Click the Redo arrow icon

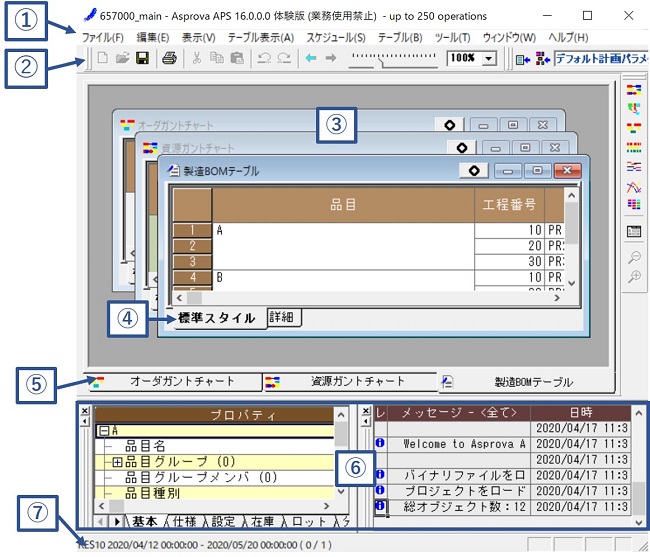pos(284,58)
